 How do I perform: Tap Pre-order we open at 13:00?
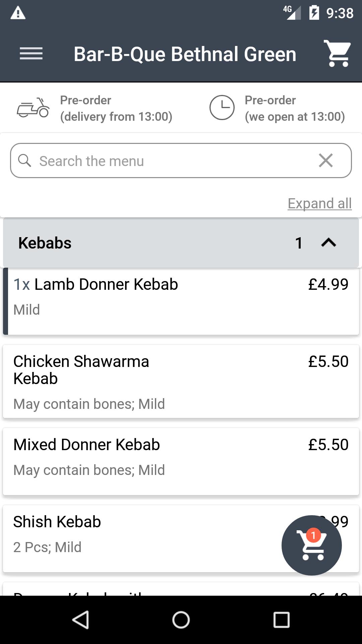click(x=294, y=108)
